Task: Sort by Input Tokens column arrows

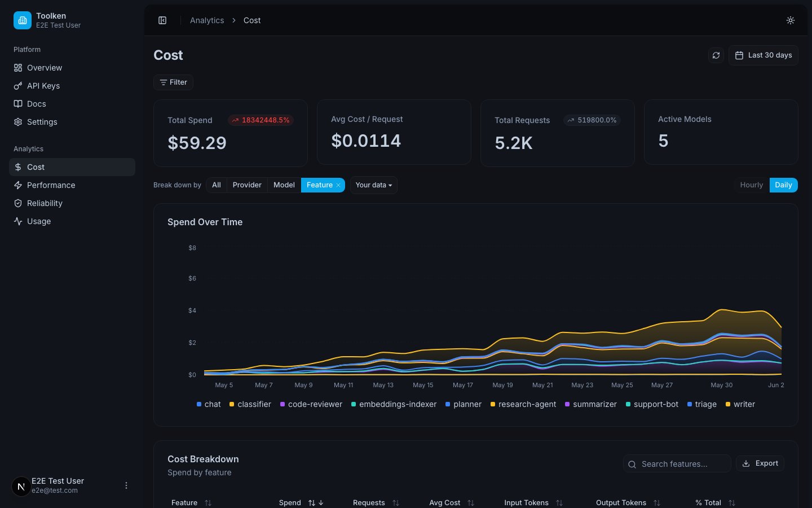Action: (559, 503)
